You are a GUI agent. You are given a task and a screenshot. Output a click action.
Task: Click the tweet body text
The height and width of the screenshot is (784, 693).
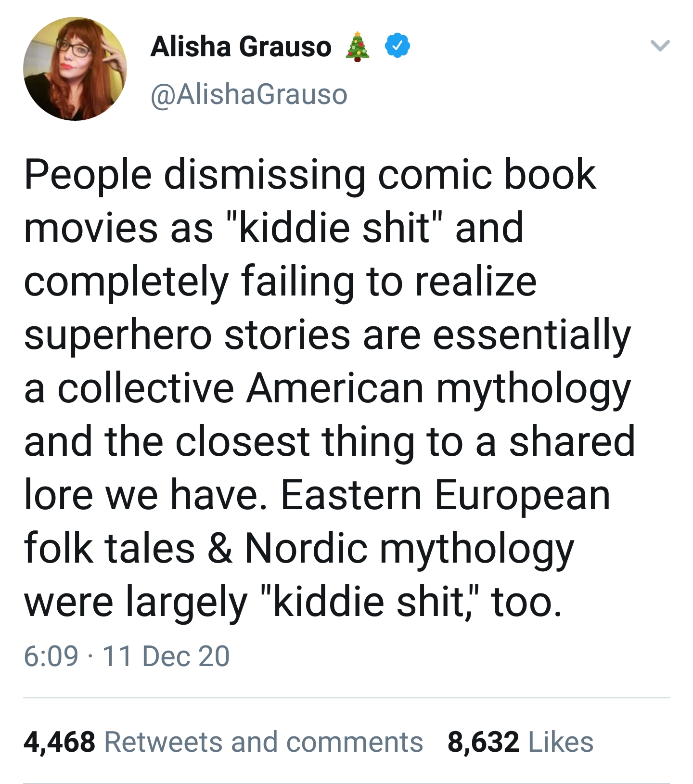click(330, 387)
